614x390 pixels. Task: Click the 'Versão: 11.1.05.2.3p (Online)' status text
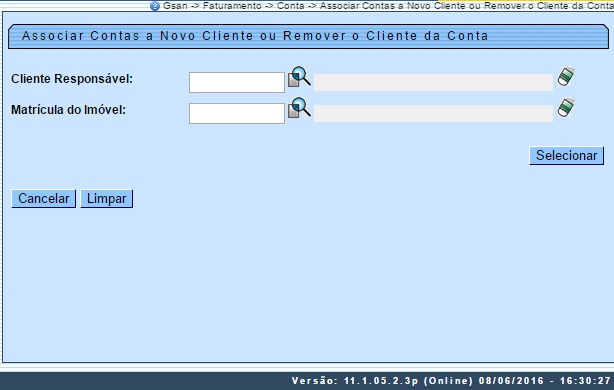(x=383, y=381)
